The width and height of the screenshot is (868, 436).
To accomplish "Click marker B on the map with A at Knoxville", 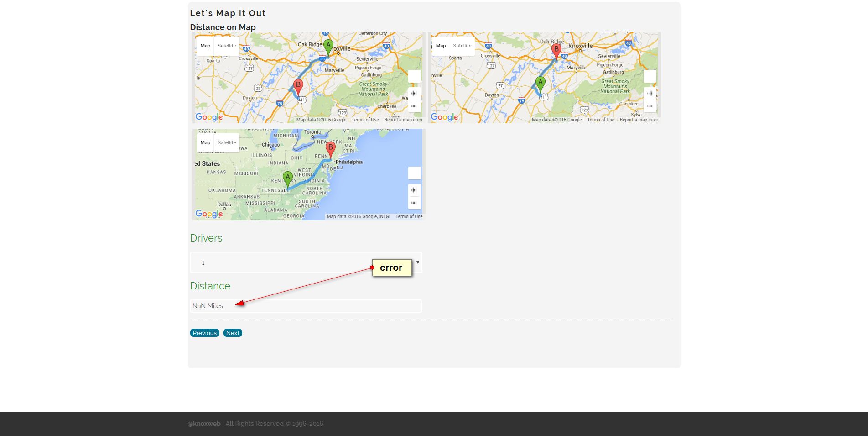I will [x=298, y=87].
